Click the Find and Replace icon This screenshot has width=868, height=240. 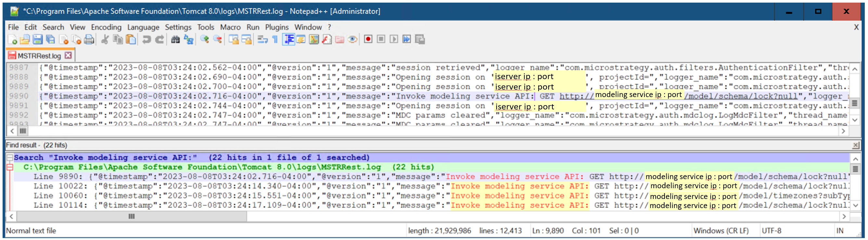(189, 39)
